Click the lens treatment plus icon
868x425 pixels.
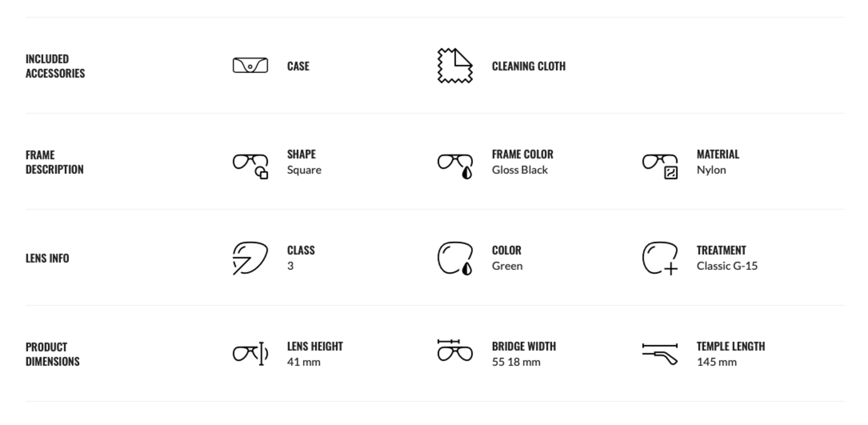(x=660, y=258)
